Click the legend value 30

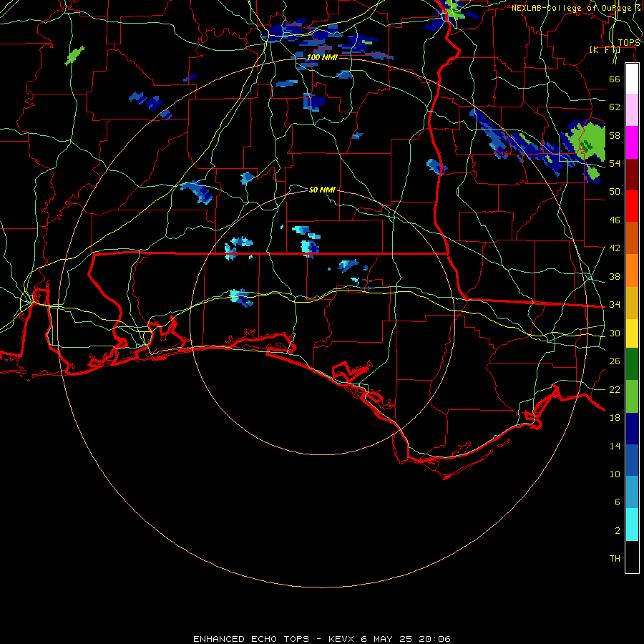tap(615, 333)
